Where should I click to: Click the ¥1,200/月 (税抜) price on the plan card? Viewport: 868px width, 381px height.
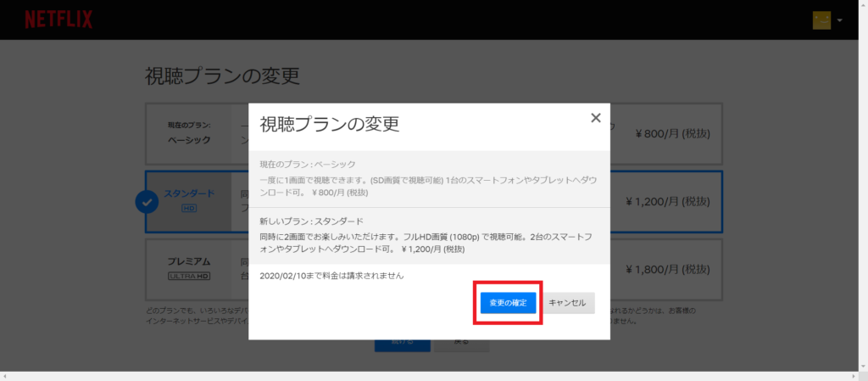coord(668,202)
